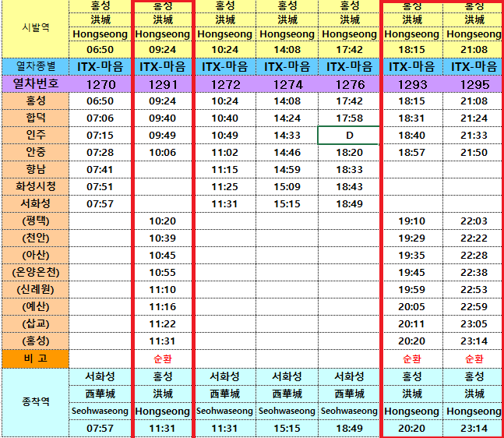Click the (천안) station label
This screenshot has height=438, width=504.
36,238
